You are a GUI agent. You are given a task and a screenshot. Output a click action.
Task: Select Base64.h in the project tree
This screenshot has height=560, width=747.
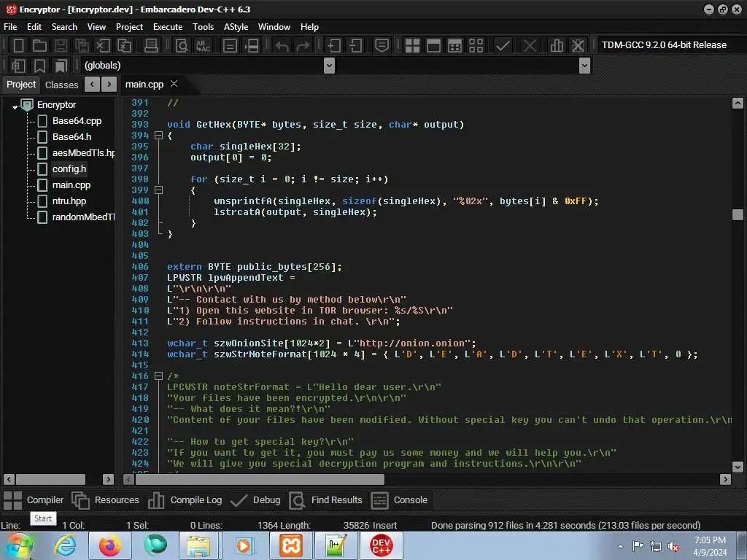[x=71, y=136]
